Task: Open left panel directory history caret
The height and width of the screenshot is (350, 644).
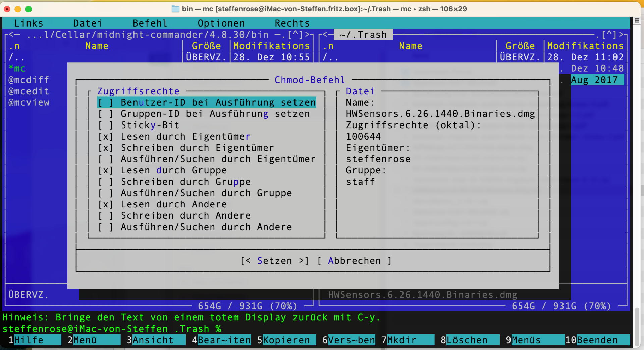Action: click(295, 35)
